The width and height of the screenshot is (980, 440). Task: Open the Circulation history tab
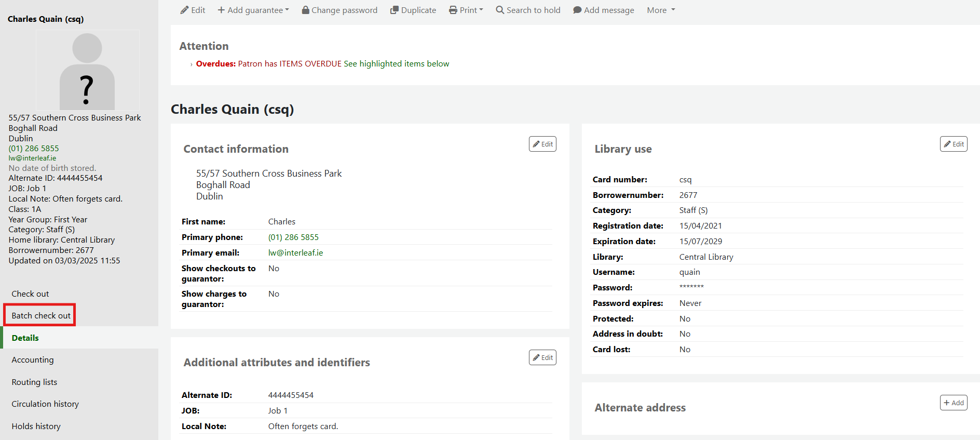45,404
